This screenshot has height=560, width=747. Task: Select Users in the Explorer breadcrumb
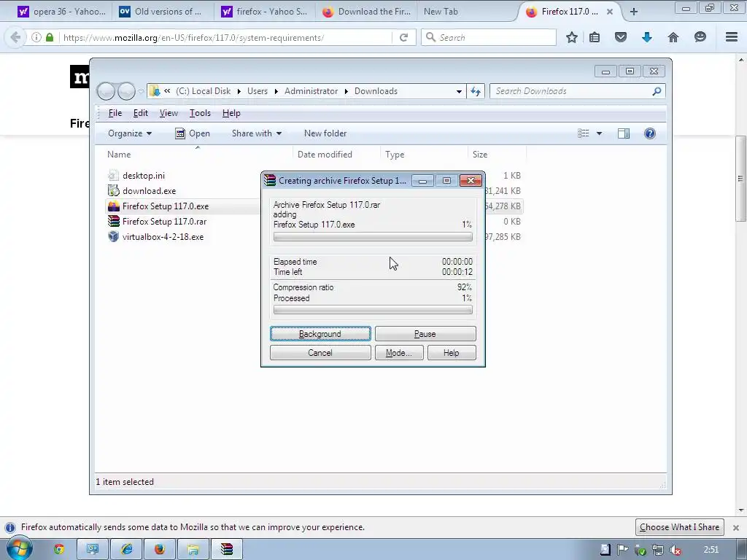click(258, 91)
